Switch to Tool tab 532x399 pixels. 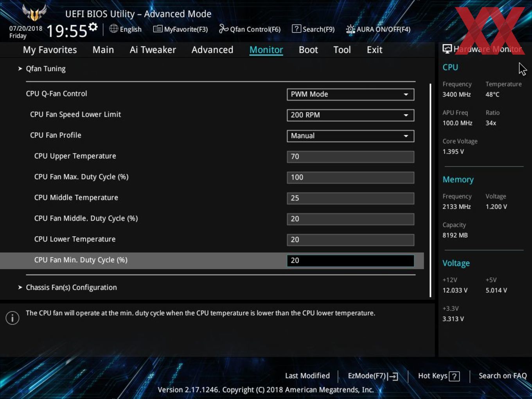coord(342,50)
